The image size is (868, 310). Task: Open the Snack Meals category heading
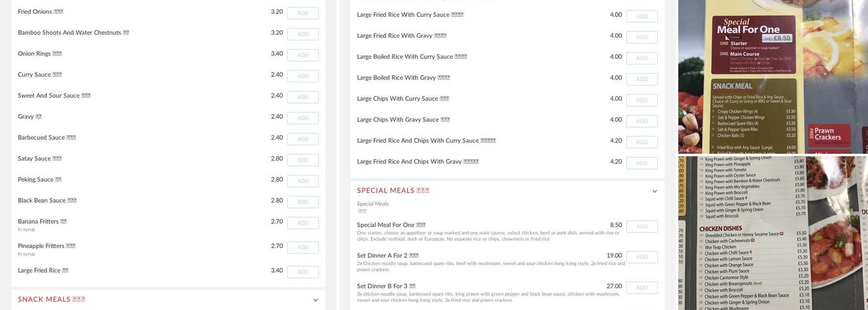tap(51, 299)
